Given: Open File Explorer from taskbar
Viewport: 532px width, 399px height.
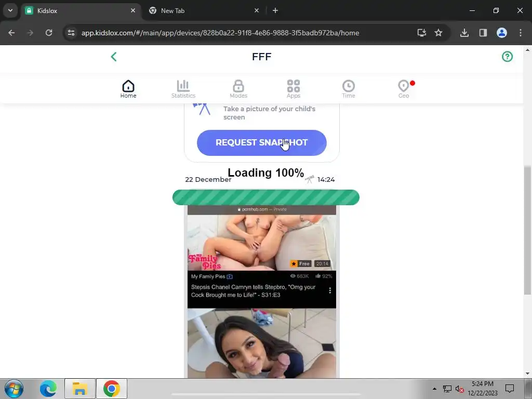Looking at the screenshot, I should point(79,389).
